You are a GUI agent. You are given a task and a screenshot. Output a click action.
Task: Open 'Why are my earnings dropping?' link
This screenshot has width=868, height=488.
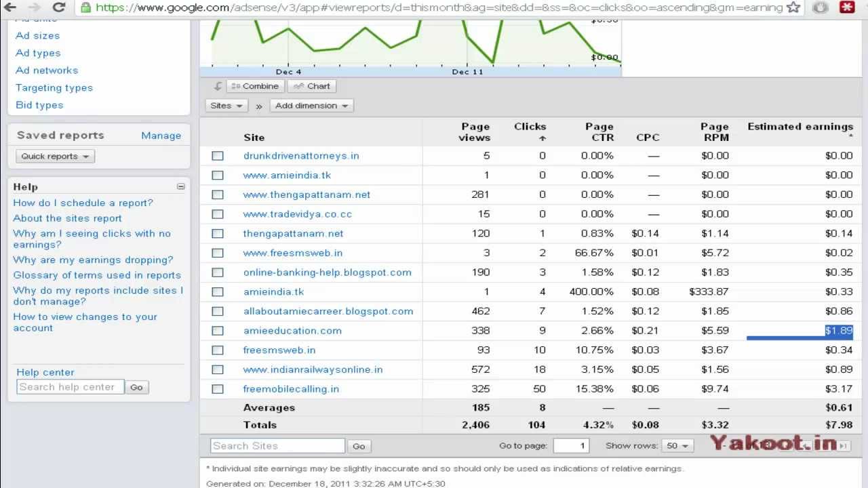click(x=93, y=260)
